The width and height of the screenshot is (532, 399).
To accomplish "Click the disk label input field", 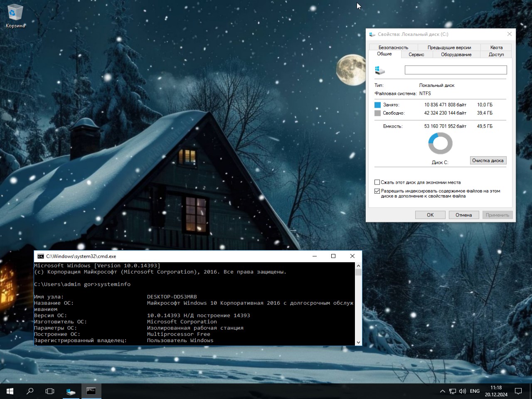I will (x=456, y=70).
